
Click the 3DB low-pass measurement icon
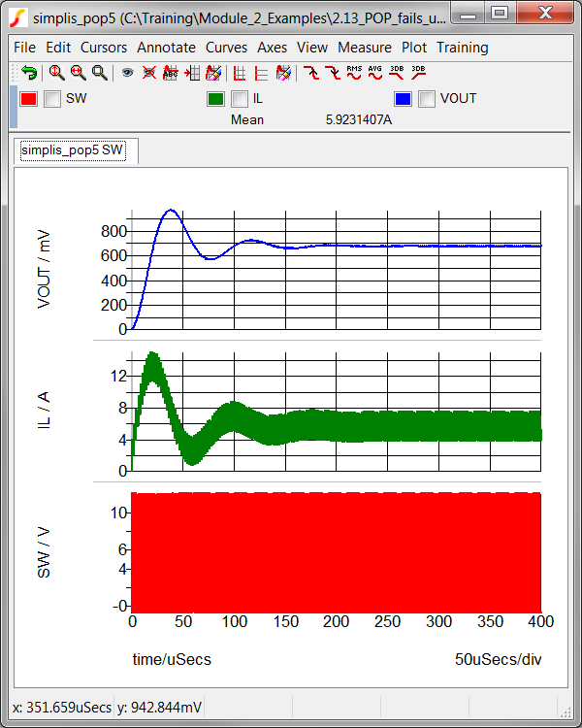(x=397, y=73)
